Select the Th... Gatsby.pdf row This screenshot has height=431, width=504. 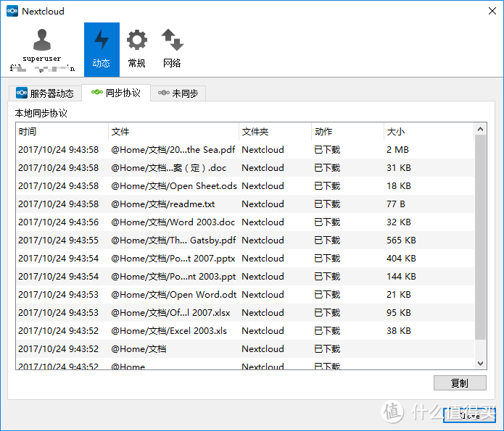click(245, 240)
